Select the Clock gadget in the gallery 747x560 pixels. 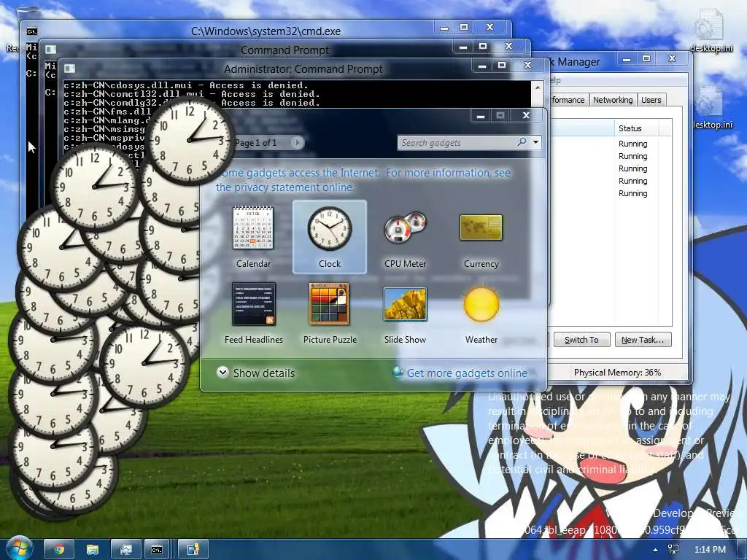pyautogui.click(x=330, y=237)
